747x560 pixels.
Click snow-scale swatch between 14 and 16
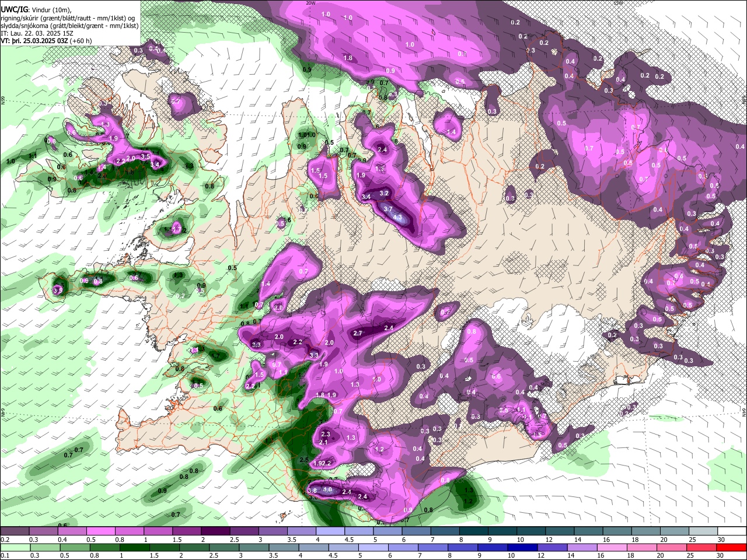[x=589, y=531]
